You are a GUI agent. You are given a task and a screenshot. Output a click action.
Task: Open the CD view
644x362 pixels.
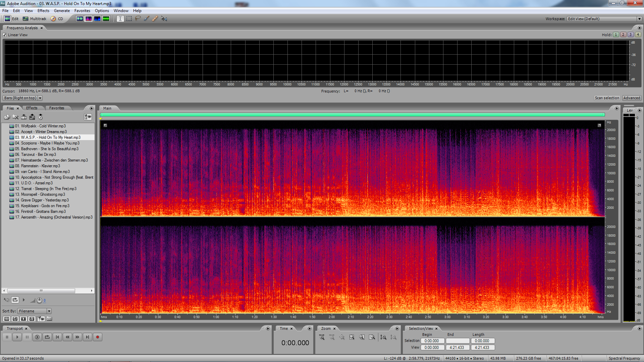pos(57,19)
